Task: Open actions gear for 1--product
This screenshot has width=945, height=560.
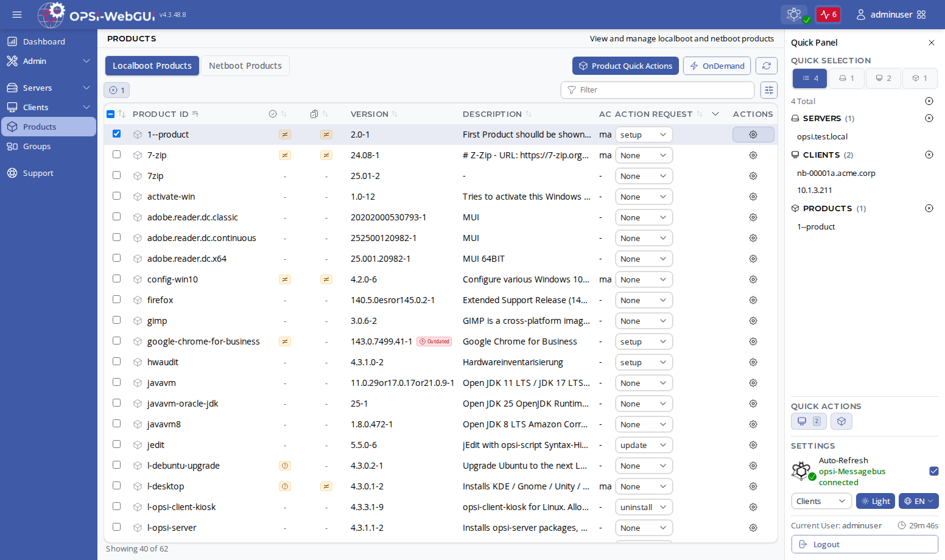Action: tap(753, 135)
